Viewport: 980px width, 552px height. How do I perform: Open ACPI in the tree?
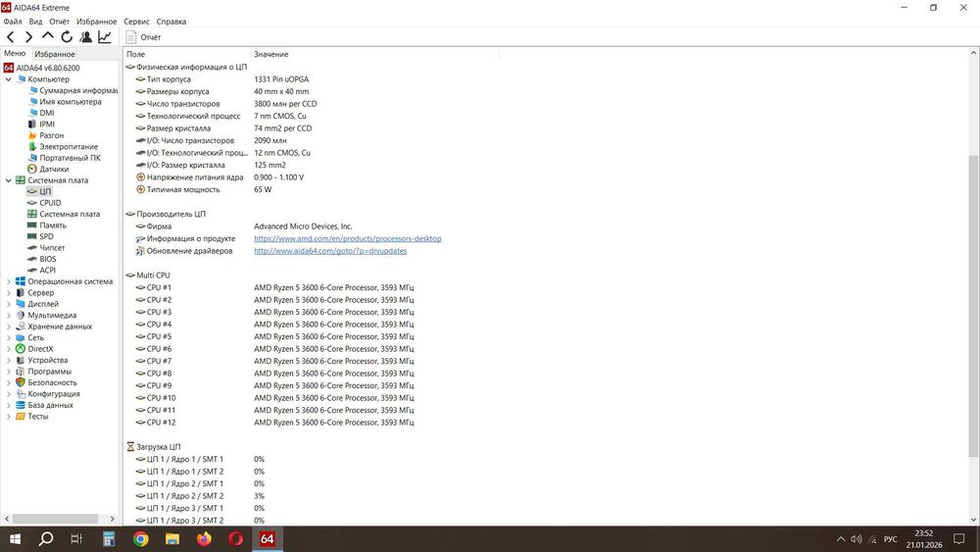pos(47,270)
